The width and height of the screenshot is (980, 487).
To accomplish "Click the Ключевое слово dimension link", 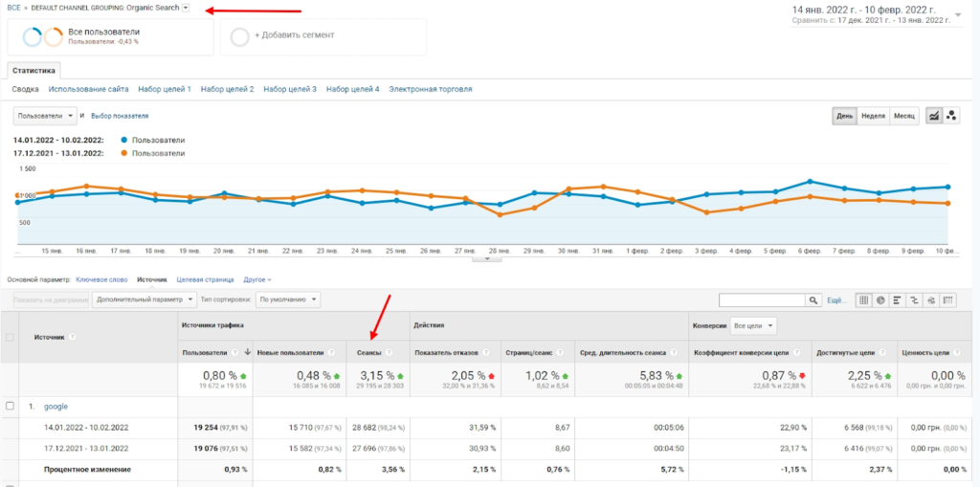I will point(101,279).
